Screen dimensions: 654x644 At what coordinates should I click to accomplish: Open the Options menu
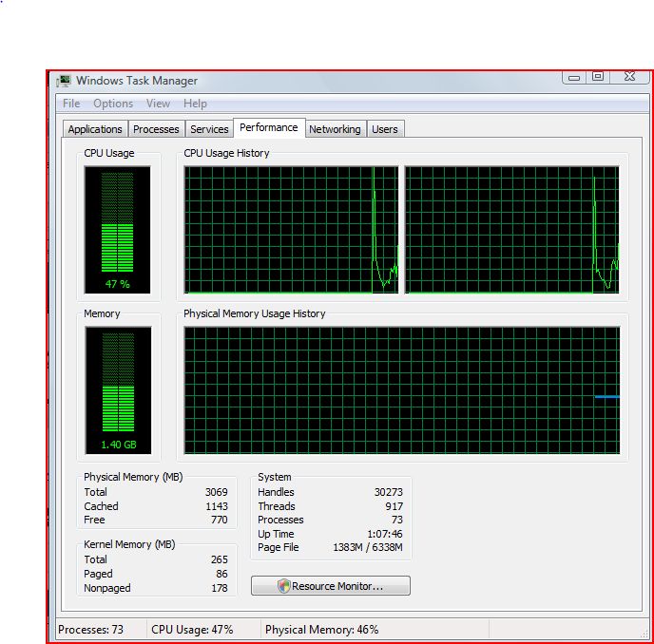113,104
